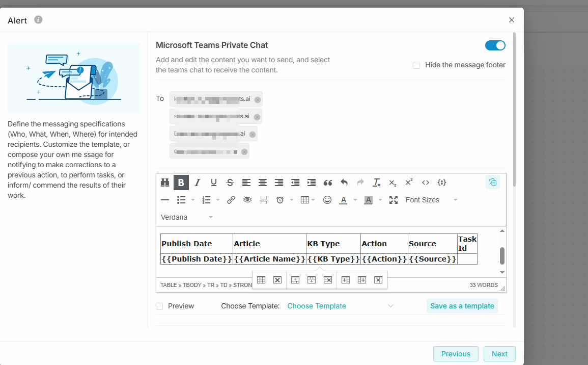This screenshot has width=588, height=365.
Task: Enable the Preview checkbox
Action: pos(160,306)
